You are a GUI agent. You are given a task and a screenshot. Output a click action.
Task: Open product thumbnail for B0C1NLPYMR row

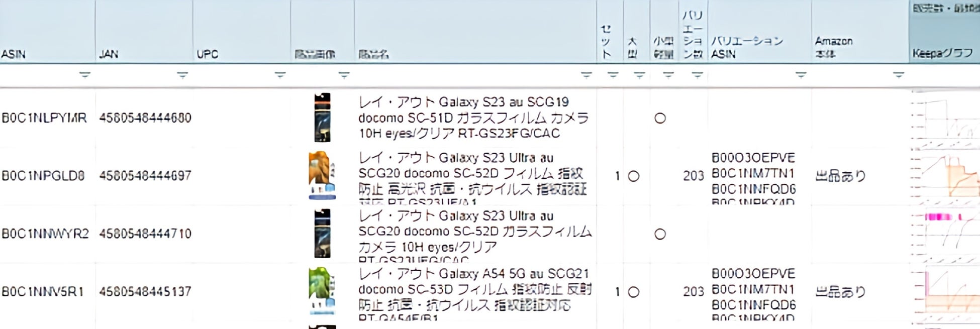point(322,118)
